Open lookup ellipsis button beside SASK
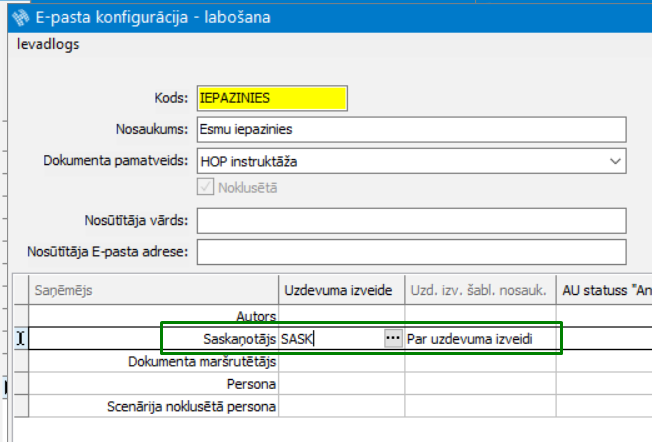The width and height of the screenshot is (652, 442). click(393, 338)
